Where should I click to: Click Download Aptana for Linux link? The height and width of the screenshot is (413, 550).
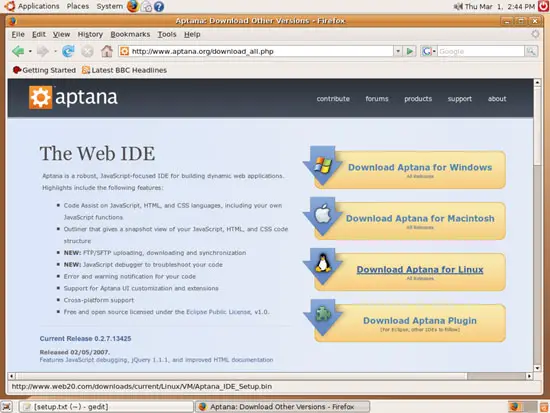(x=420, y=269)
